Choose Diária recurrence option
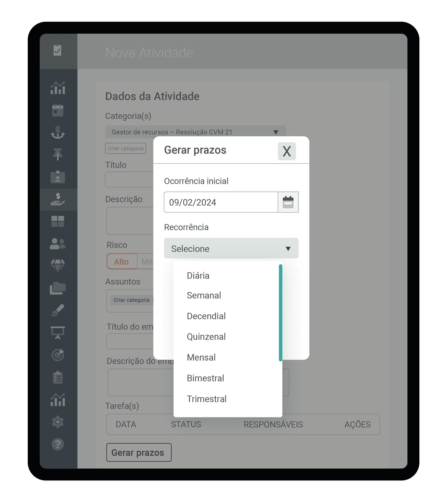 point(198,276)
